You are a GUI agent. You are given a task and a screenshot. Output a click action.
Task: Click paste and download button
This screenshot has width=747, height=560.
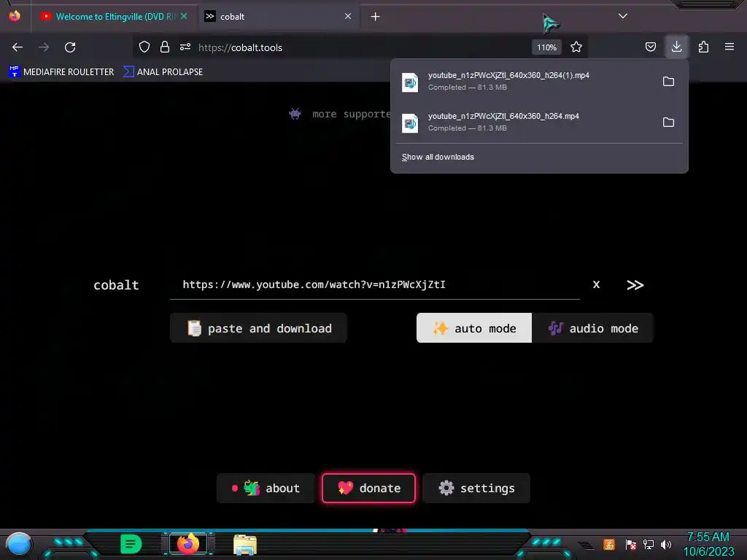pyautogui.click(x=258, y=328)
